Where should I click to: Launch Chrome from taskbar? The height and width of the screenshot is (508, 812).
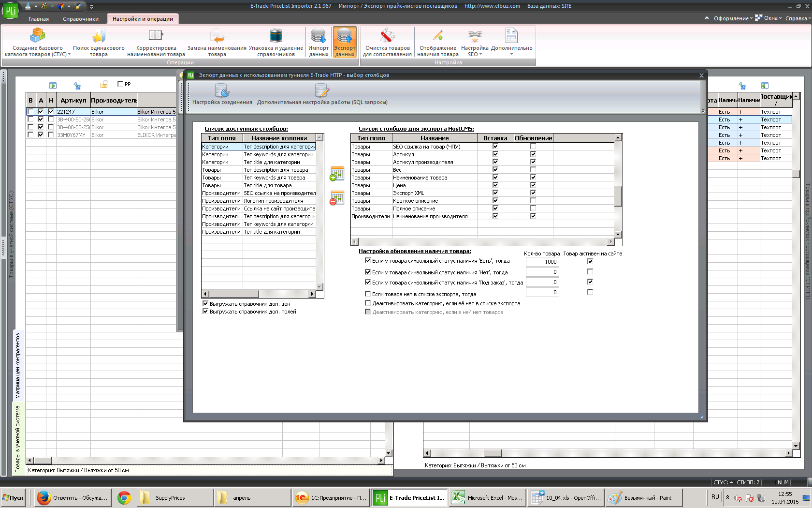coord(124,497)
